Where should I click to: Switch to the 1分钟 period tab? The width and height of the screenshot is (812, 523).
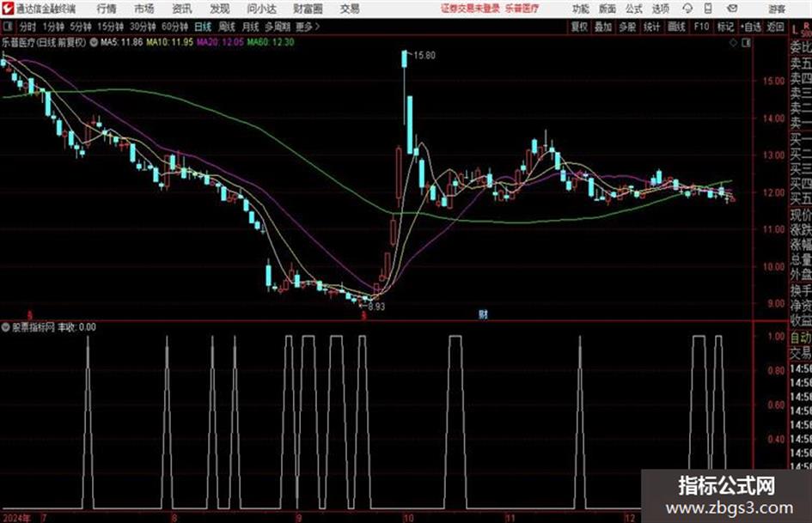53,27
